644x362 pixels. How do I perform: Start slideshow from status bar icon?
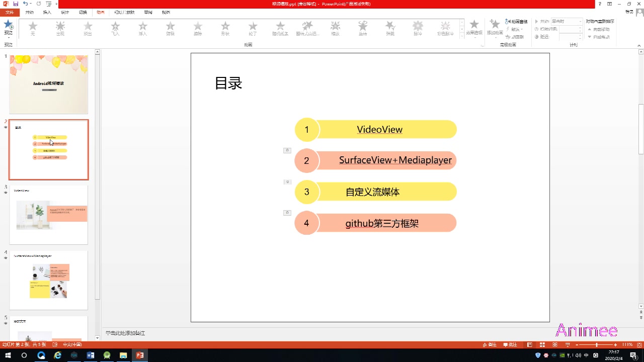[x=568, y=344]
